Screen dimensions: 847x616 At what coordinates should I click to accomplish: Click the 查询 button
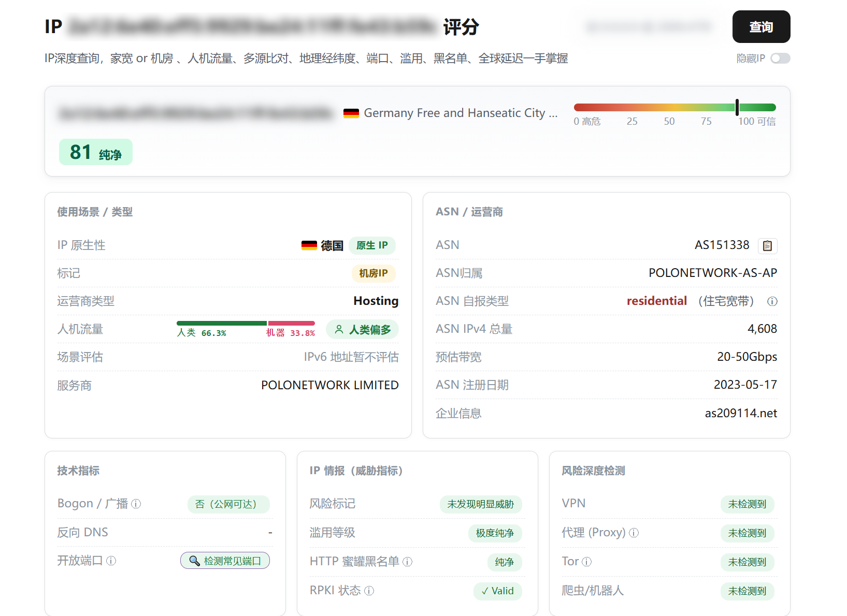point(762,27)
